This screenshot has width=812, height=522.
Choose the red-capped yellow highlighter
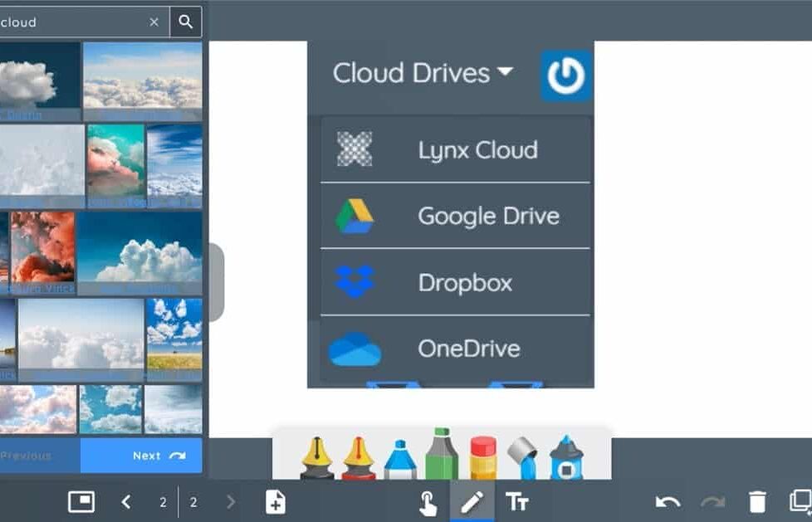pos(483,458)
